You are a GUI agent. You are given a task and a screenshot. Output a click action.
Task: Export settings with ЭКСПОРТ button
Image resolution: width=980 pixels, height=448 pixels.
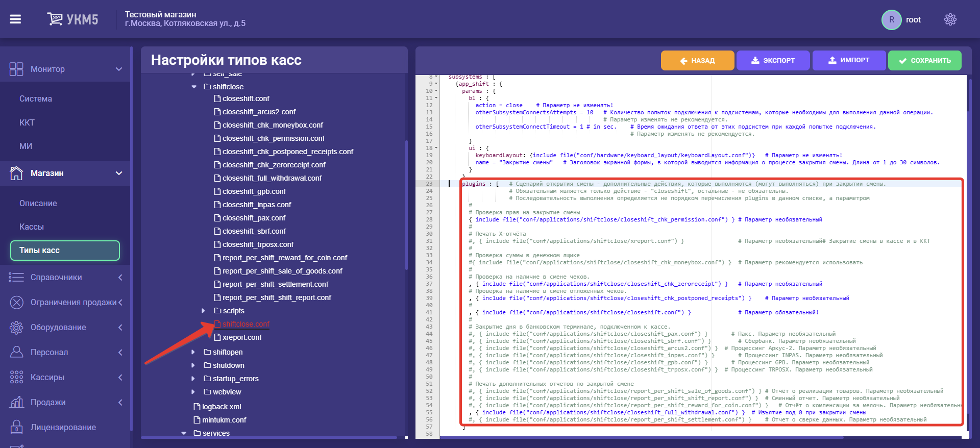point(773,60)
